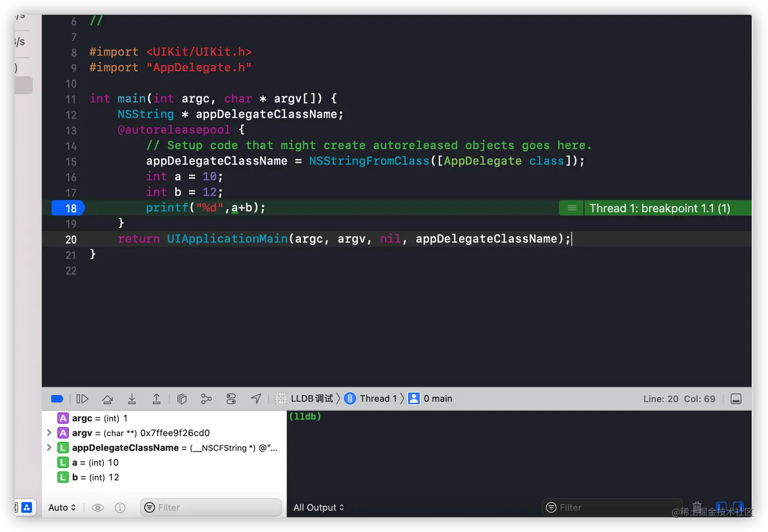Screen dimensions: 768x532
Task: Clear the console with the trash icon
Action: coord(697,507)
